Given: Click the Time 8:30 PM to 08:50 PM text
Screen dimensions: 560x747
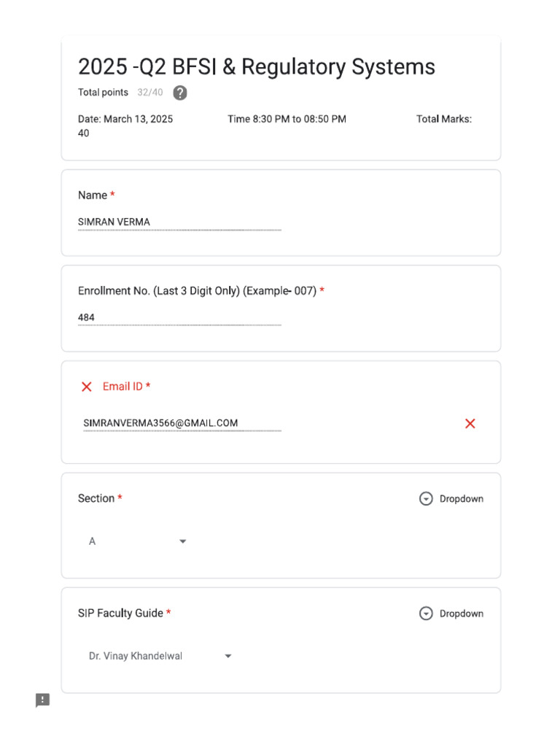Looking at the screenshot, I should click(287, 119).
